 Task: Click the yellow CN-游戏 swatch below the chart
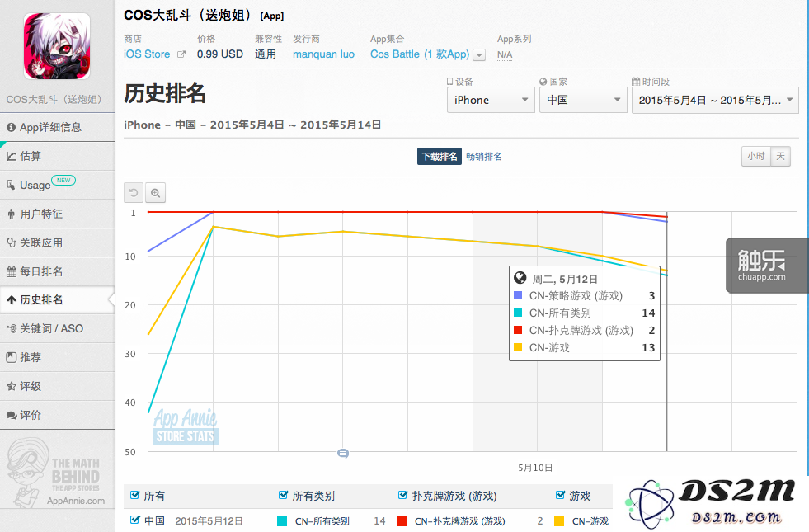(559, 521)
